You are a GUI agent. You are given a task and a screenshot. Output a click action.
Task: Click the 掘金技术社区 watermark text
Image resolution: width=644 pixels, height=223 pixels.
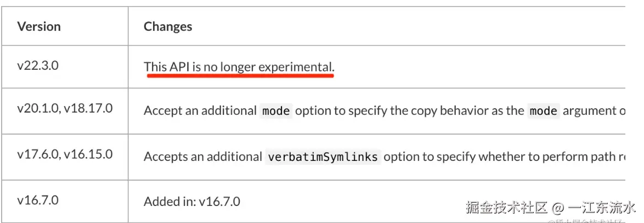506,208
